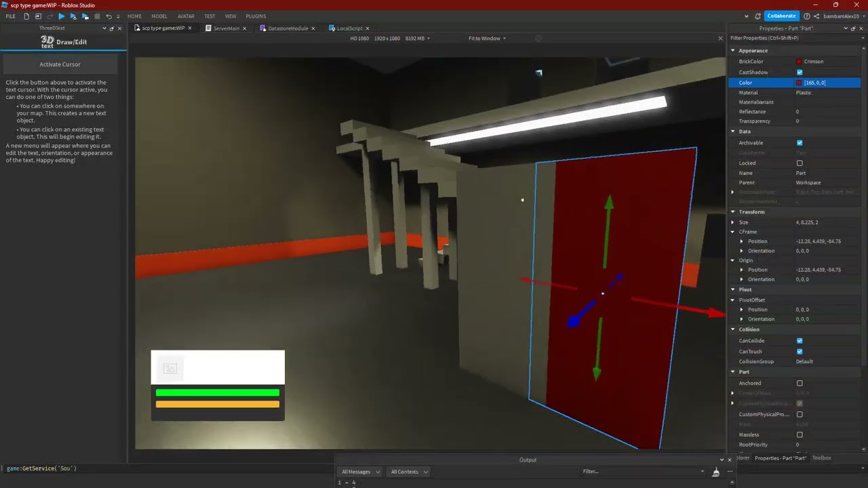Collapse the Collision section
868x488 pixels.
[x=733, y=329]
